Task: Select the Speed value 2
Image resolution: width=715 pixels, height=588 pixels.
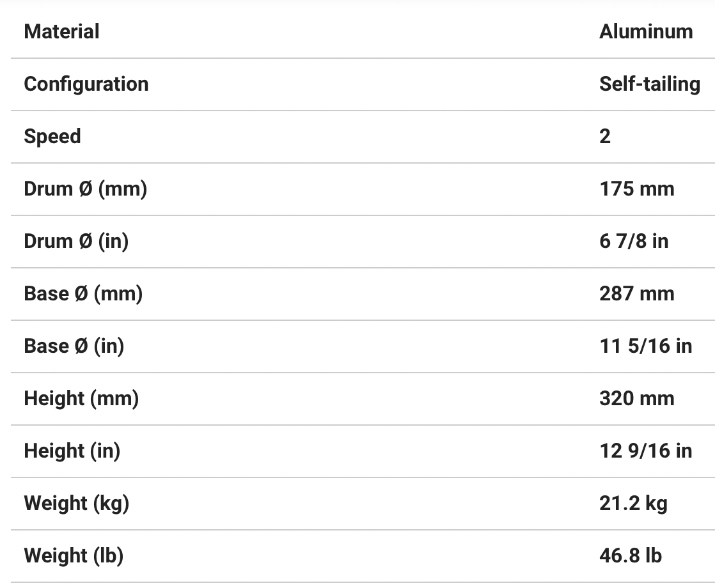Action: pyautogui.click(x=605, y=136)
